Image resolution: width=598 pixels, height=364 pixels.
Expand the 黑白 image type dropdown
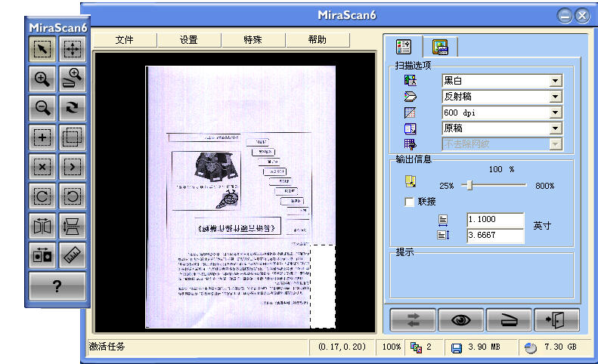click(556, 81)
